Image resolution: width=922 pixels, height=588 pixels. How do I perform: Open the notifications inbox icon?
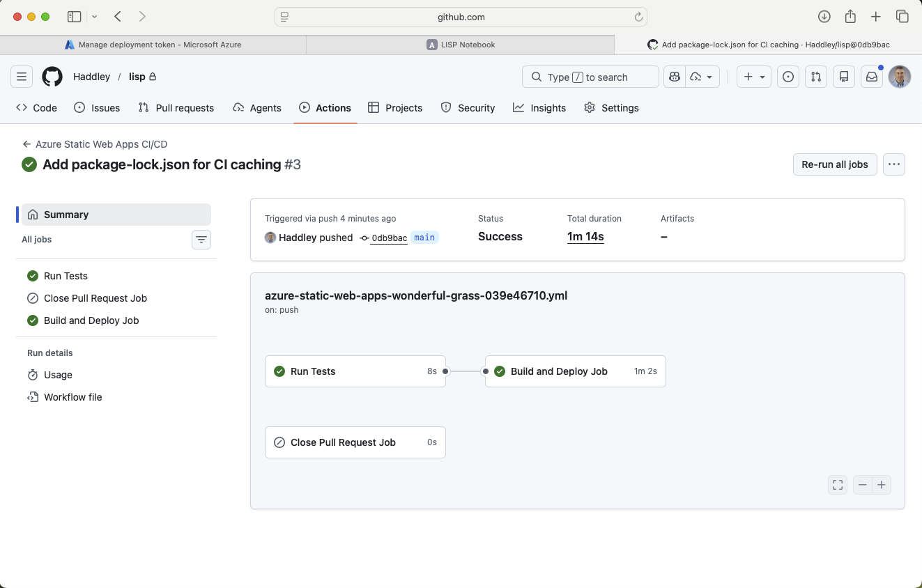point(871,77)
